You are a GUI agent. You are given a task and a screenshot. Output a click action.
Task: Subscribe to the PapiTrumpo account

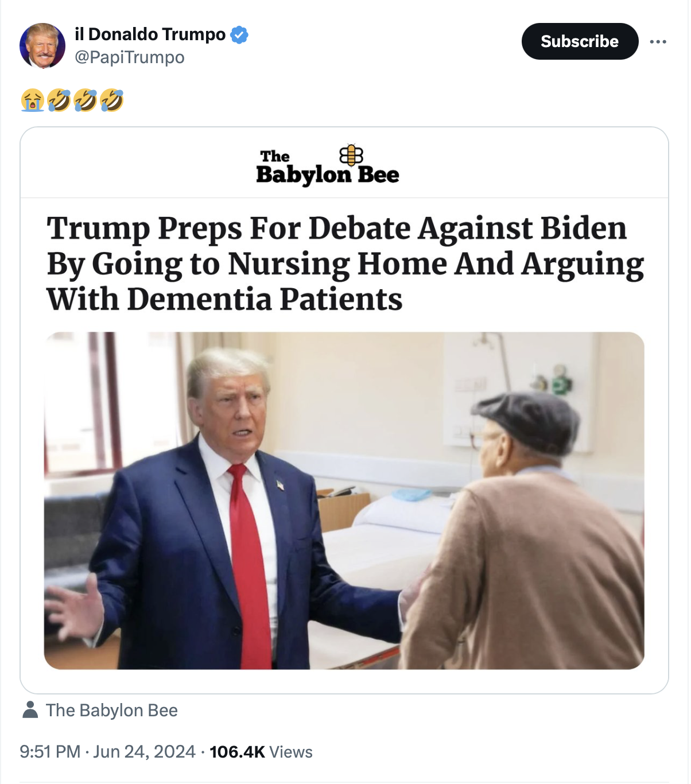(580, 41)
